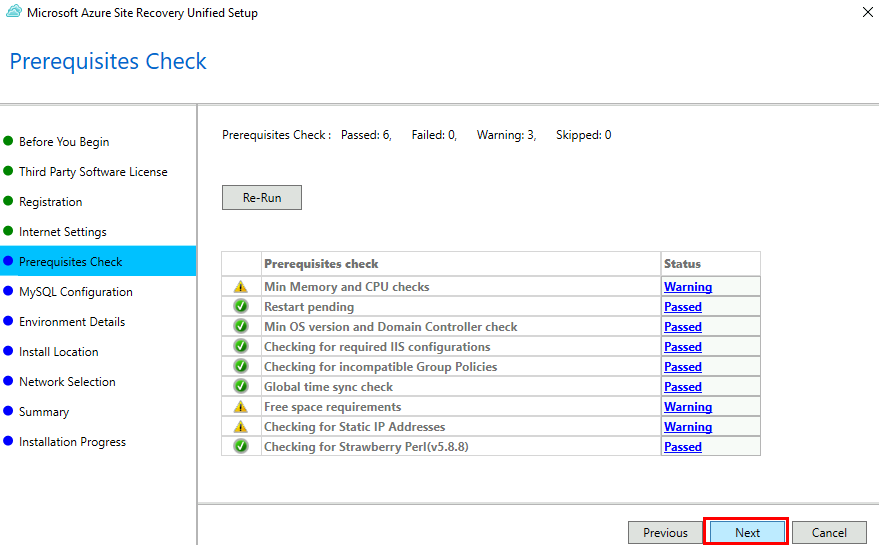Click 'Passed: 6,' summary text
The image size is (879, 545).
(x=366, y=135)
